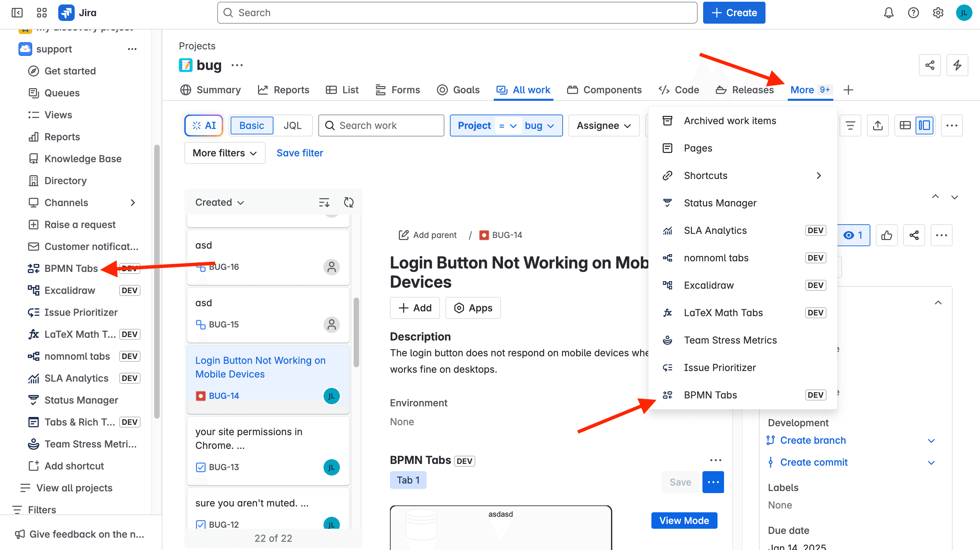Viewport: 980px width, 550px height.
Task: Click the Add button under the issue title
Action: click(415, 308)
